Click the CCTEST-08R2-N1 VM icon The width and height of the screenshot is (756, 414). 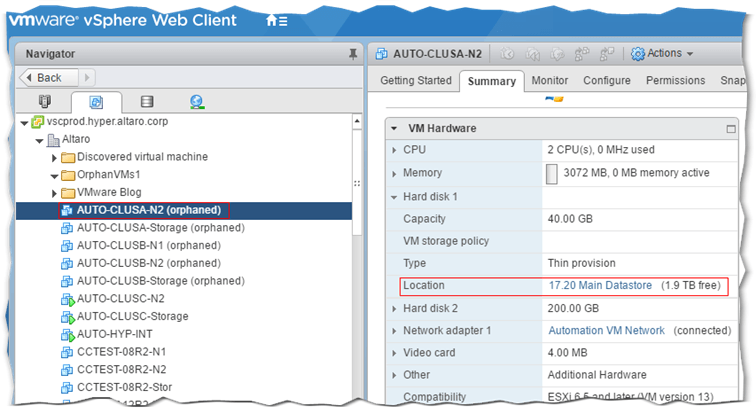pyautogui.click(x=67, y=352)
